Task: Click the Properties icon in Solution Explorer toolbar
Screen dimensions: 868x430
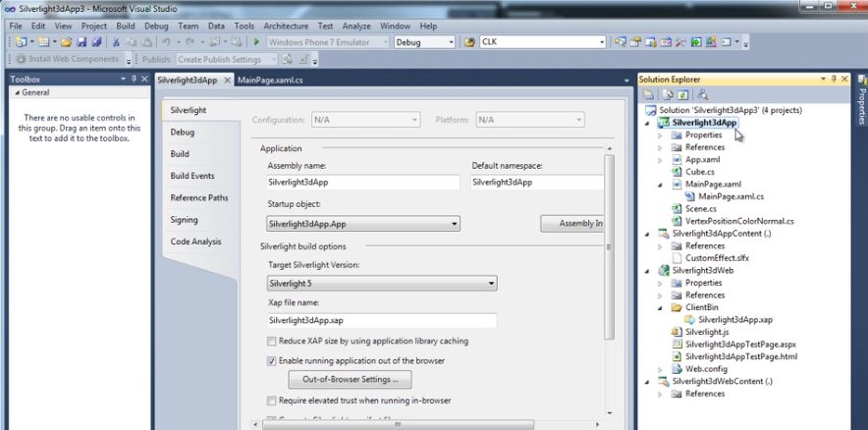Action: 648,95
